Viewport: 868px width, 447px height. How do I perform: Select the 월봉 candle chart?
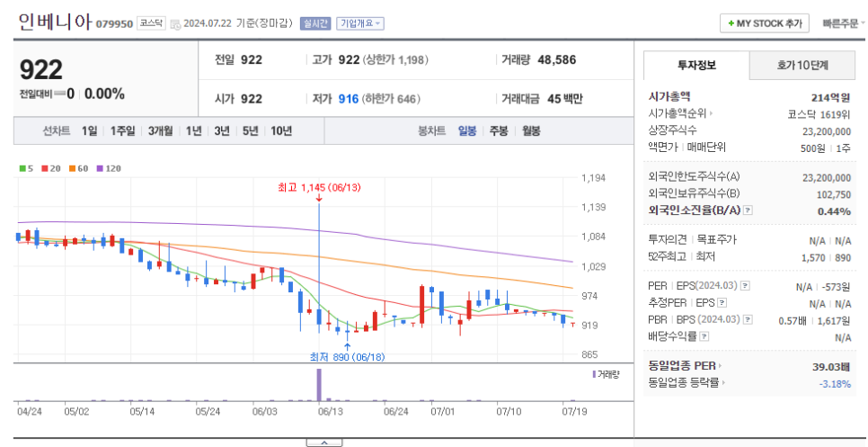coord(531,131)
